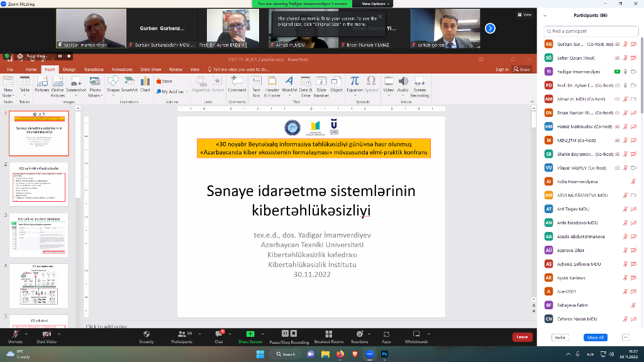The height and width of the screenshot is (362, 644).
Task: Toggle Pause/Stop Recording control
Action: tap(289, 334)
